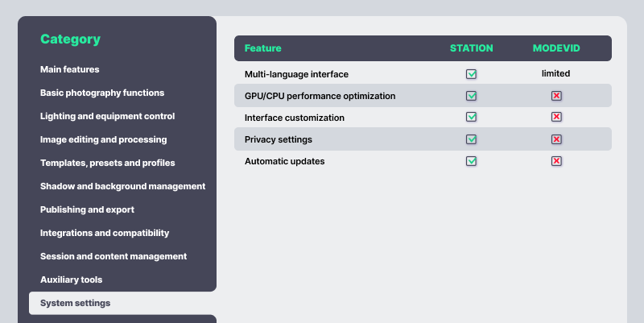Select Templates, presets and profiles category
644x323 pixels.
pyautogui.click(x=108, y=163)
